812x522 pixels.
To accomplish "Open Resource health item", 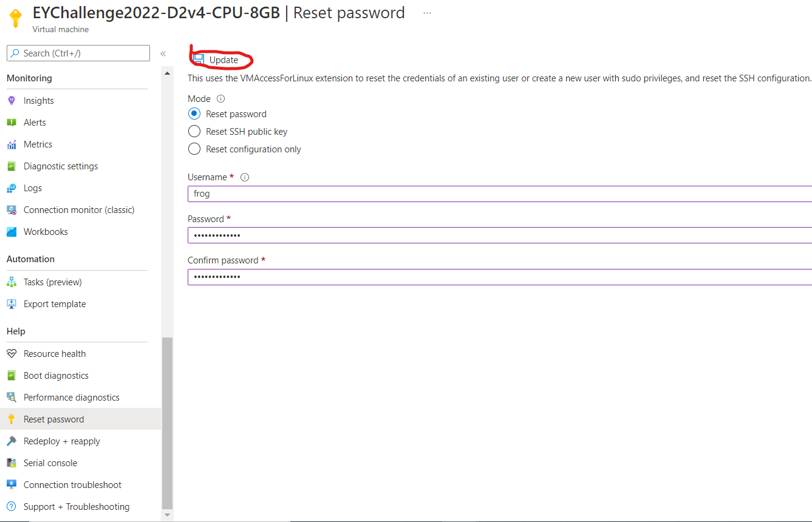I will (55, 354).
